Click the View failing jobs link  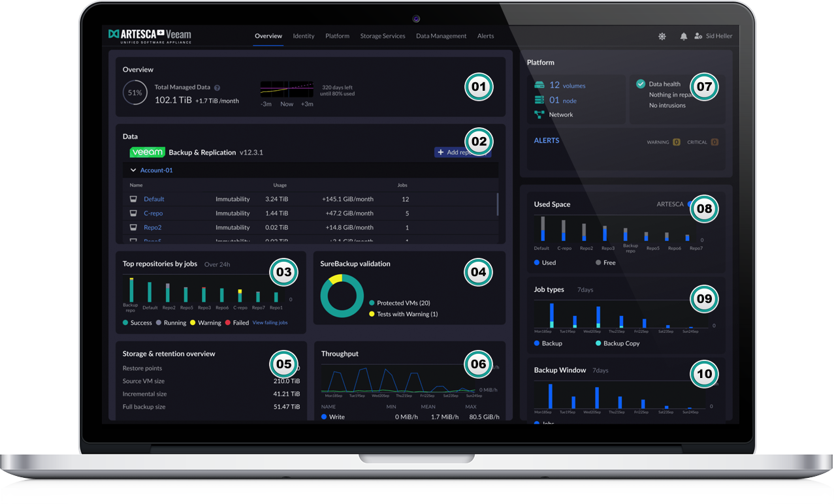click(x=270, y=323)
